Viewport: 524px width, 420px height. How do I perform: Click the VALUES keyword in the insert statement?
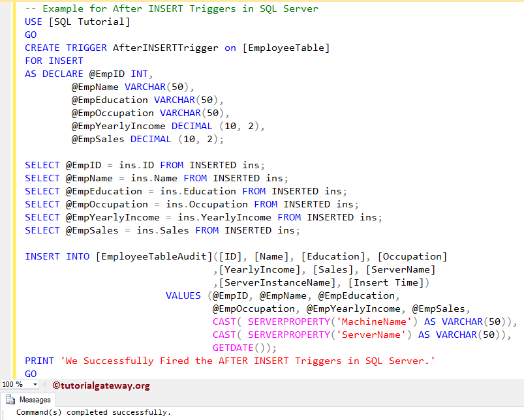183,295
